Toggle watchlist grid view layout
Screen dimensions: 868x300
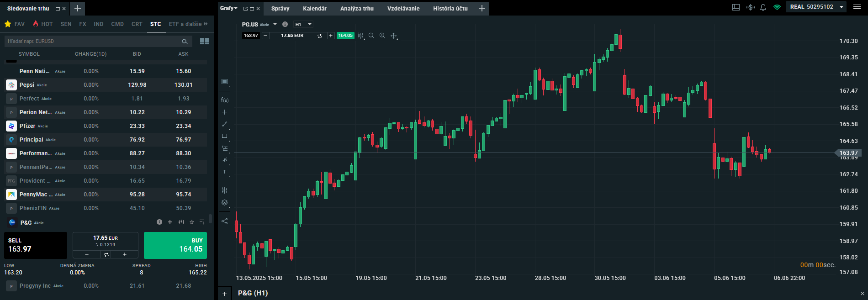[204, 41]
